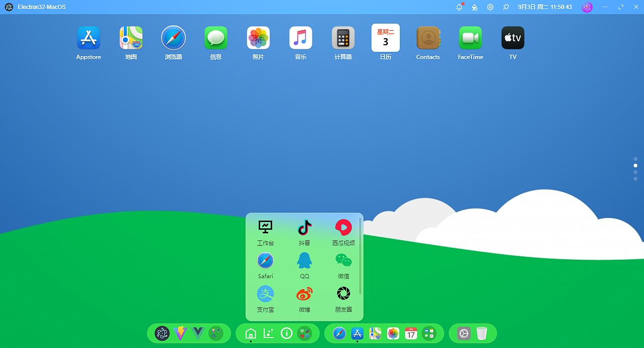The width and height of the screenshot is (644, 348).
Task: Click the popup folder scrollbar
Action: [360, 256]
